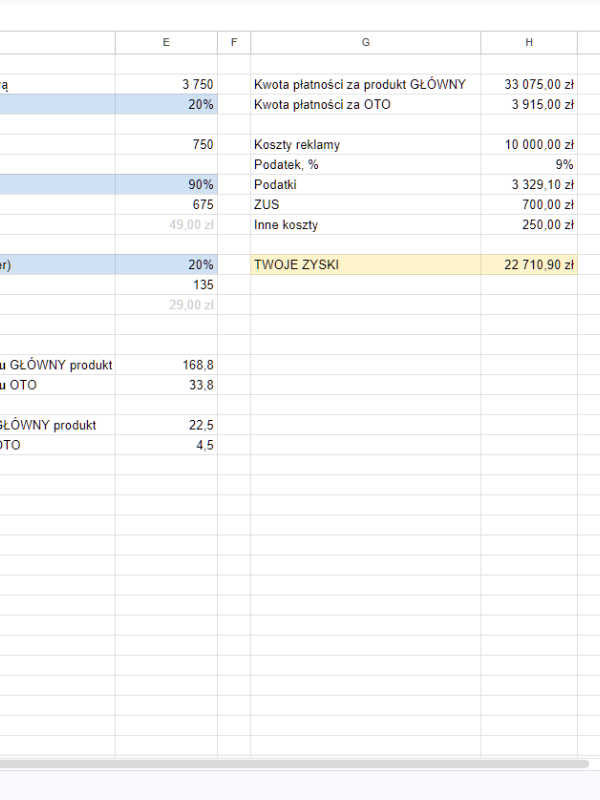Select column H header
The height and width of the screenshot is (800, 600).
coord(528,42)
